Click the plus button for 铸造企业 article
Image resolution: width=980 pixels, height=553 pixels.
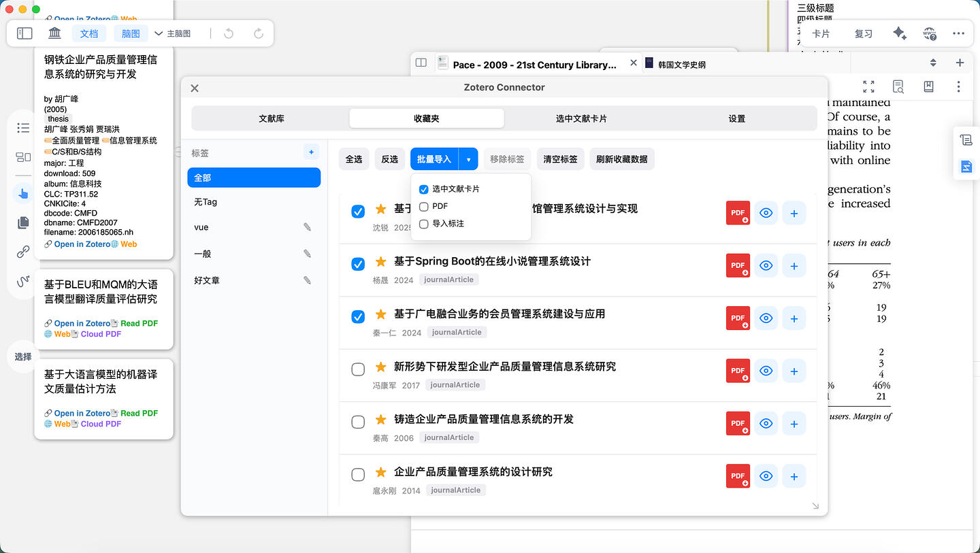794,424
